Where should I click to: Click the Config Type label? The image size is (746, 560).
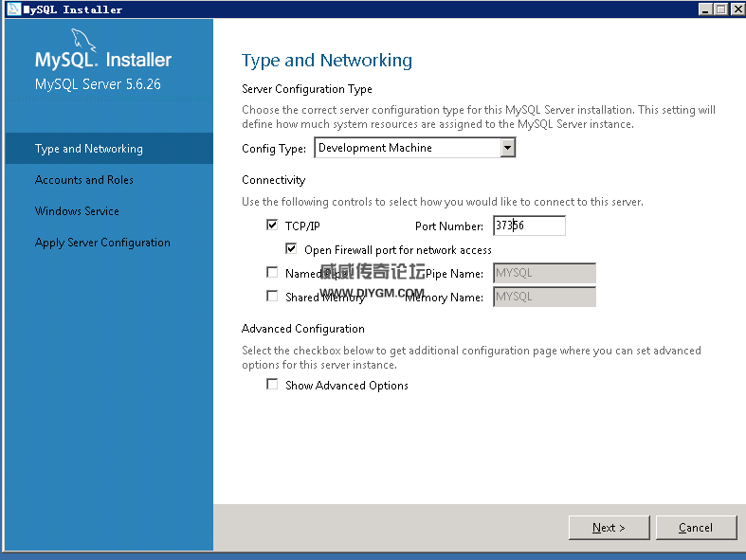coord(274,149)
